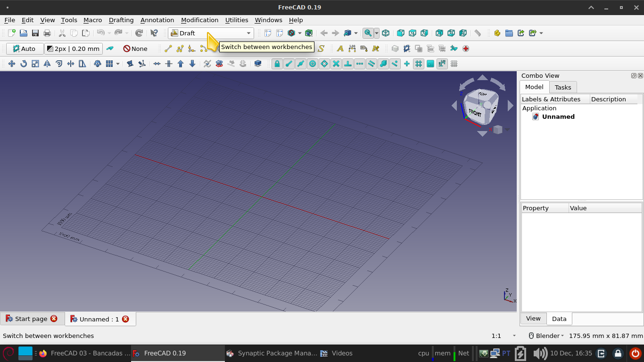The image size is (644, 362).
Task: Toggle Snap Endpoint
Action: click(x=289, y=64)
